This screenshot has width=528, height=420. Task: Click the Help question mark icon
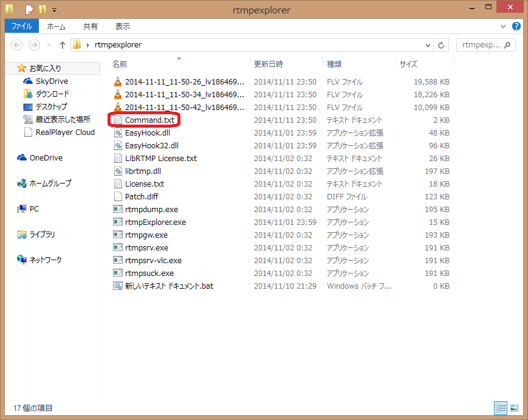tap(516, 27)
